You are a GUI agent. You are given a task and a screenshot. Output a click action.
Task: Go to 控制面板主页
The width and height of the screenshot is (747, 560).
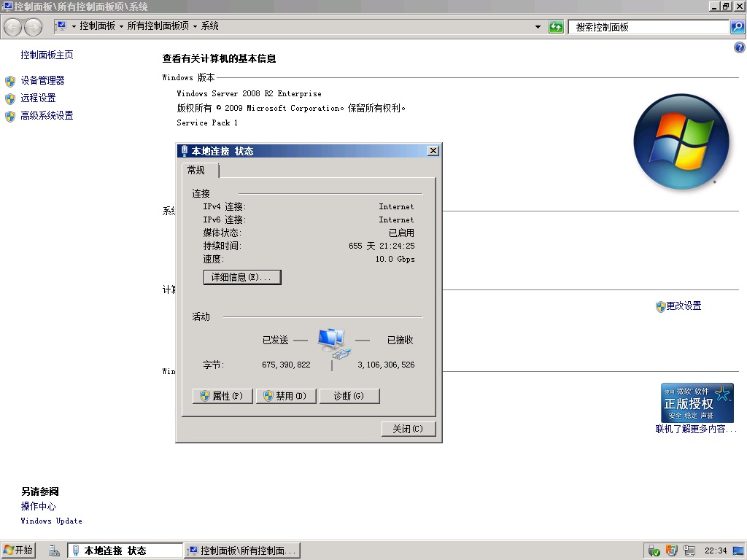click(47, 55)
